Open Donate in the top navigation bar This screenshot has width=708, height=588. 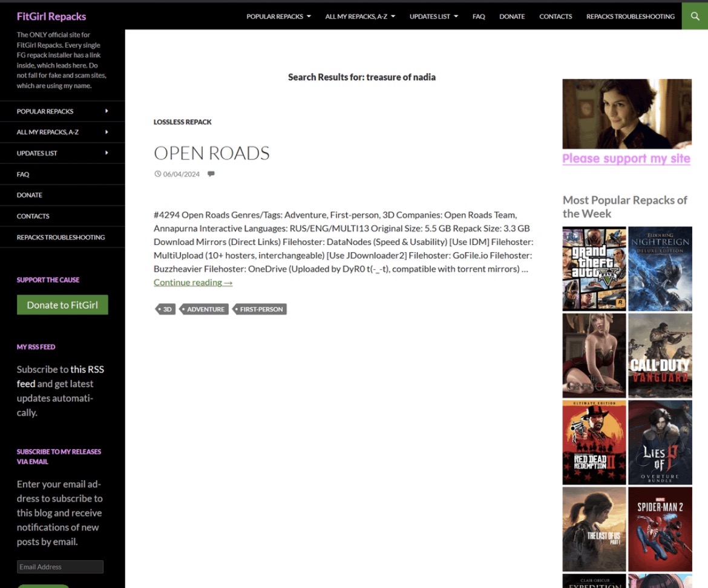512,16
